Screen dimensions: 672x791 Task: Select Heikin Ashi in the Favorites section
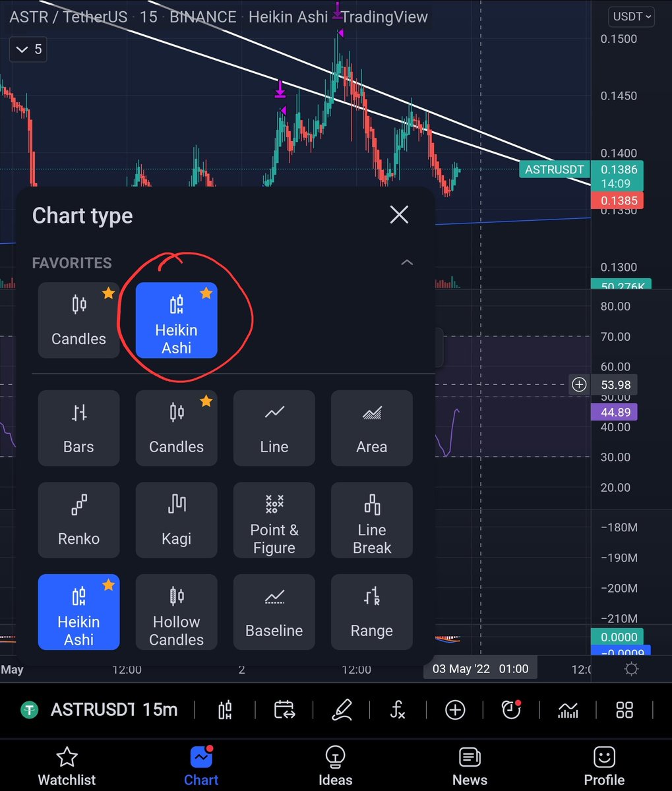pyautogui.click(x=176, y=320)
